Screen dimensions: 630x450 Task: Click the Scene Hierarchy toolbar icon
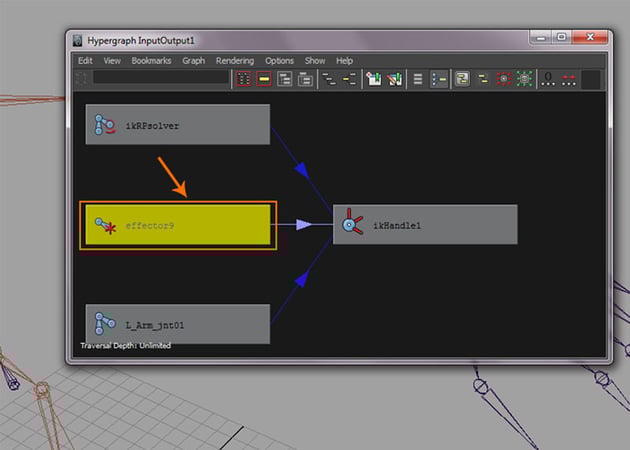click(329, 78)
